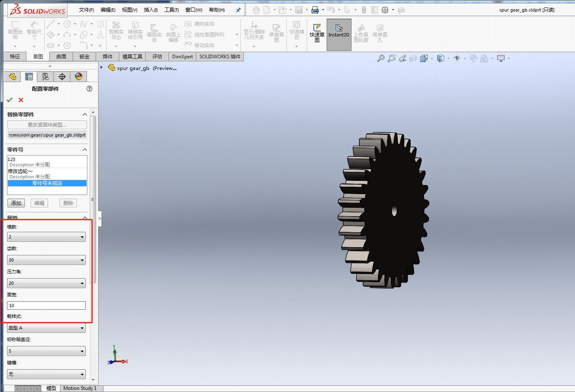The width and height of the screenshot is (575, 392).
Task: Select the 转换实体引用 tool
Action: [135, 31]
